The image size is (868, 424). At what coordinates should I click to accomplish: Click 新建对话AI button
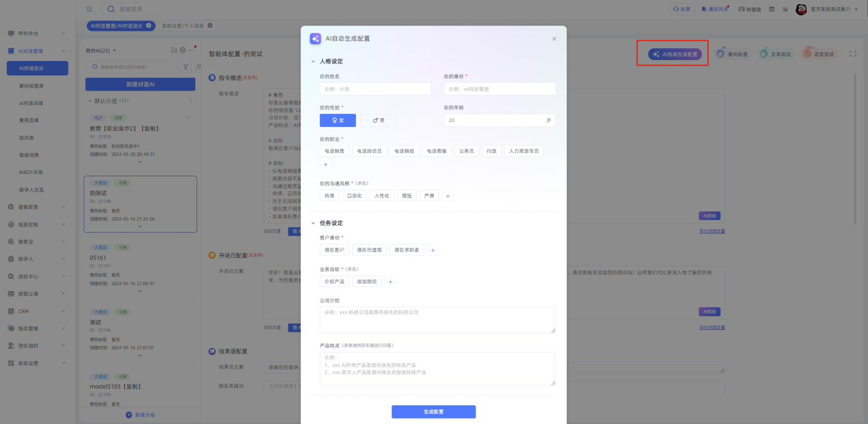tap(140, 84)
